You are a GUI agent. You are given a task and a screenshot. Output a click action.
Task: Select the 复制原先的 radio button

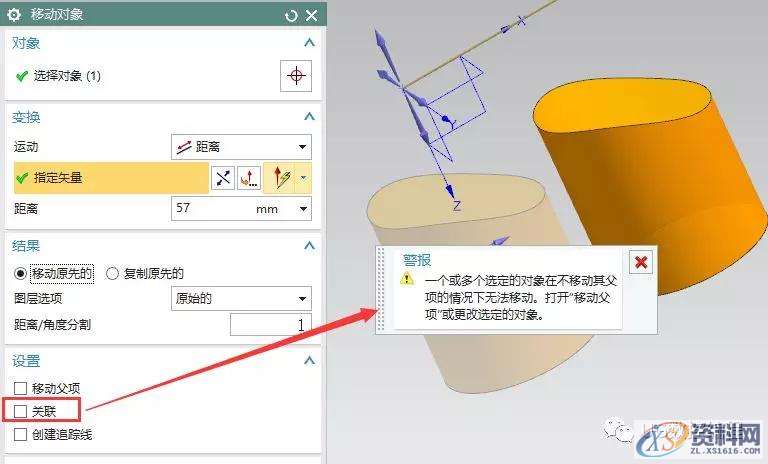coord(113,273)
